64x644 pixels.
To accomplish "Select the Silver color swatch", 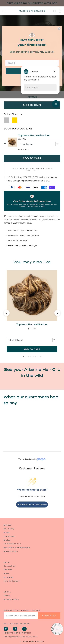I will point(6,120).
